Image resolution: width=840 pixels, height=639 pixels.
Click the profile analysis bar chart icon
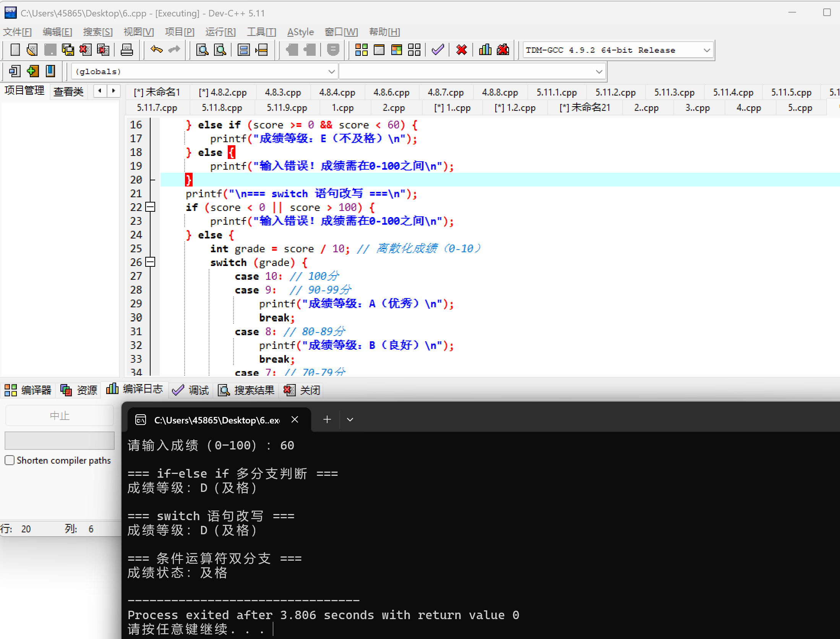coord(485,50)
